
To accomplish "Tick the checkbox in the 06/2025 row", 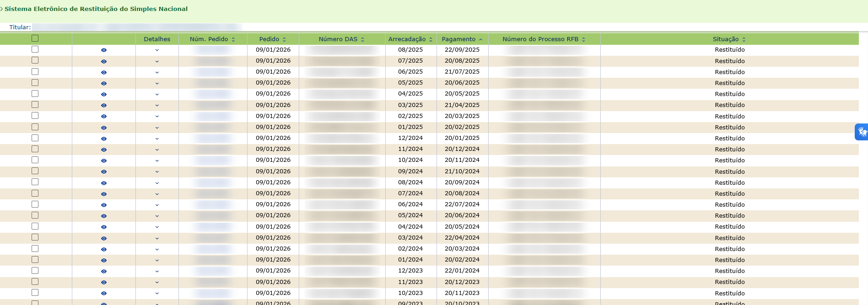I will pos(35,71).
